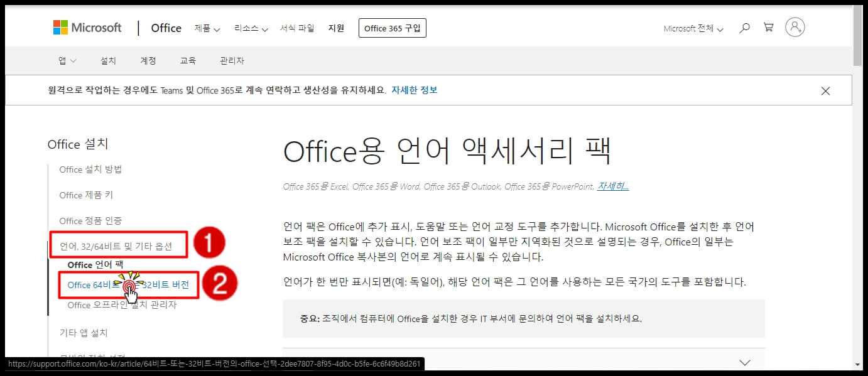Viewport: 868px width, 376px height.
Task: Dismiss the Teams notification banner
Action: [825, 91]
